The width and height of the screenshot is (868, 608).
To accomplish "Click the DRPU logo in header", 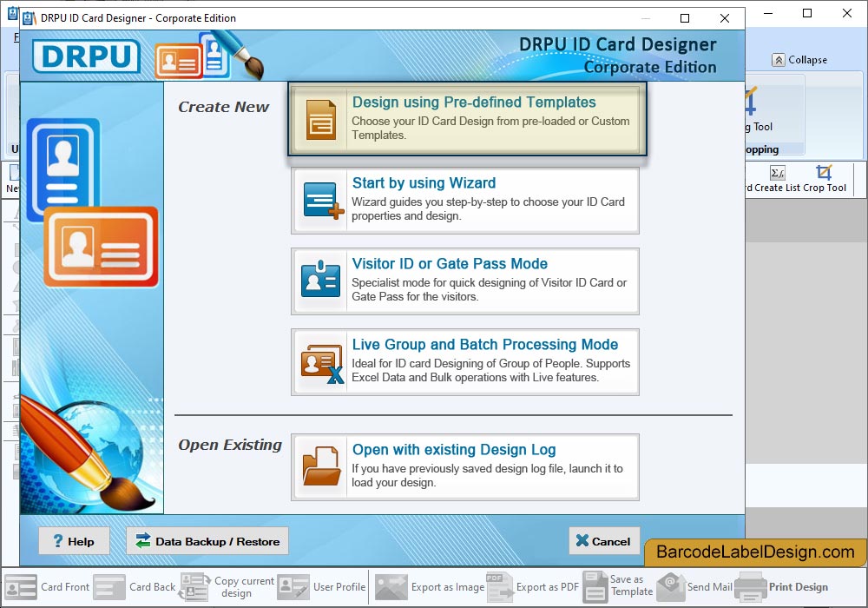I will pos(86,56).
